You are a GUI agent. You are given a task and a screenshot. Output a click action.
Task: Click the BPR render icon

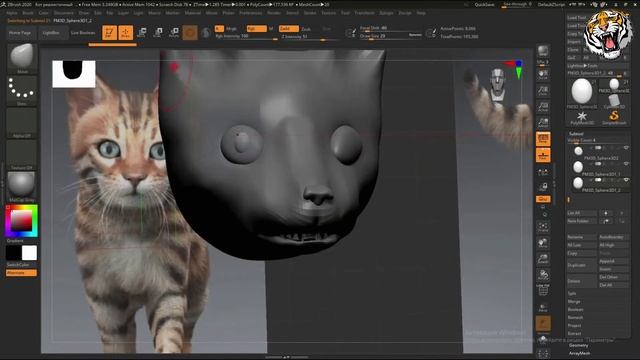(543, 51)
